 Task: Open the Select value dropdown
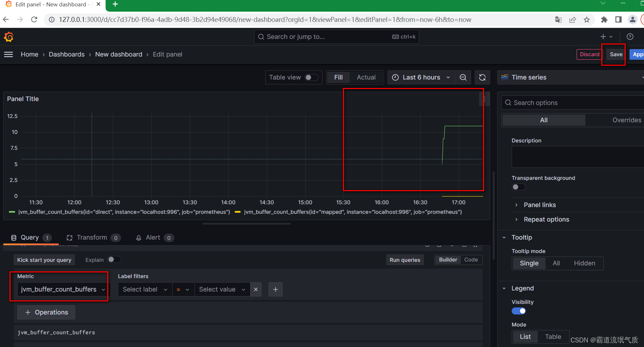222,289
